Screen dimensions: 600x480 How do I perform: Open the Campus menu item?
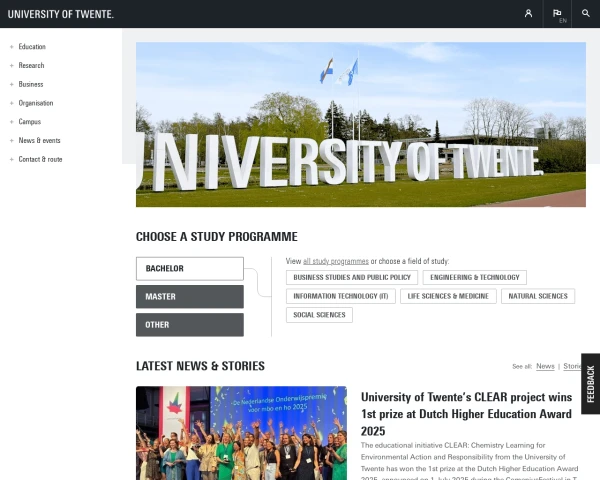coord(30,122)
